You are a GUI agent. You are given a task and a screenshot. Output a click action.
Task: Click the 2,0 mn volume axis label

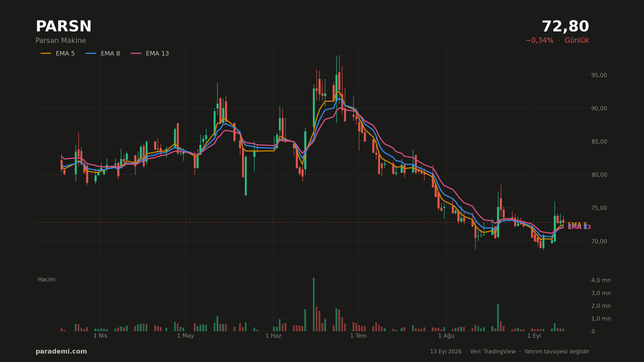[601, 306]
